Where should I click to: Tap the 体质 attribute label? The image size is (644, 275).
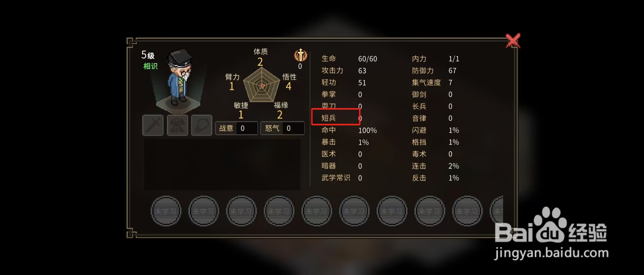click(x=261, y=52)
